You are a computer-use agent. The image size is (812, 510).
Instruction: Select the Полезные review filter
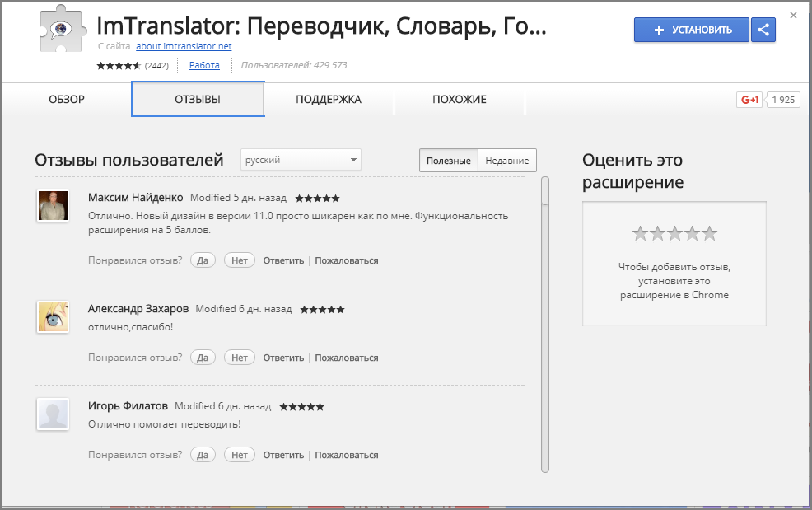[448, 160]
